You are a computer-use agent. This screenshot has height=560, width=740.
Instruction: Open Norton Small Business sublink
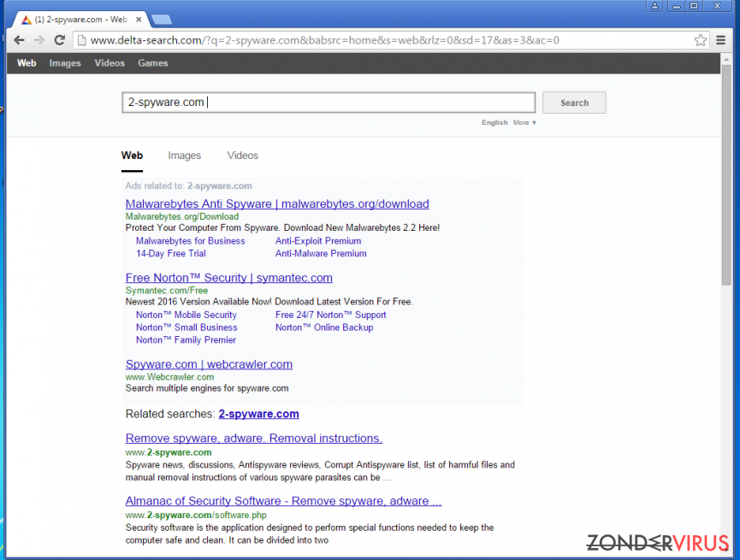pyautogui.click(x=186, y=327)
